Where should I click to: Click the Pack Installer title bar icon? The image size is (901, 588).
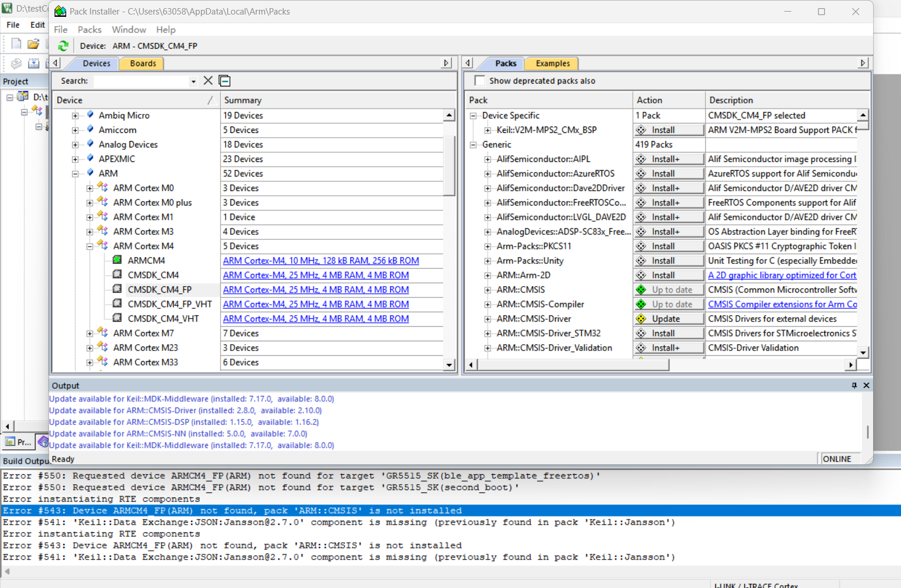[60, 11]
